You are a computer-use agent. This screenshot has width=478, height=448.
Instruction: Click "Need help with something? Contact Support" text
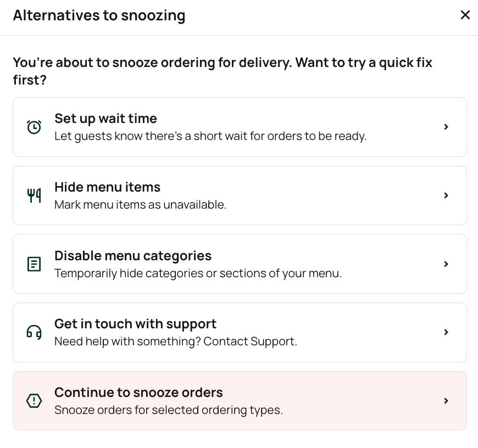[x=176, y=341]
